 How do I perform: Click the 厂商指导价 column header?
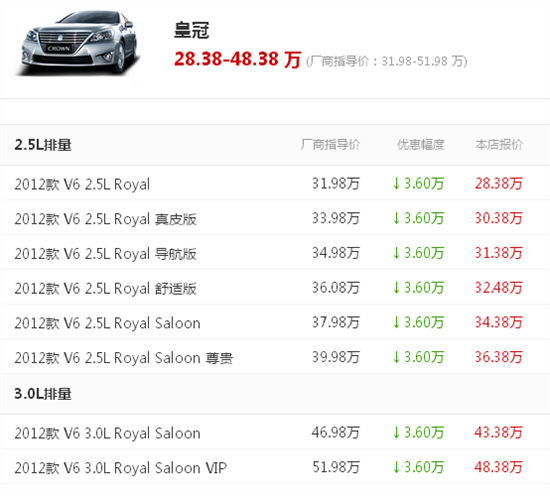click(x=330, y=145)
